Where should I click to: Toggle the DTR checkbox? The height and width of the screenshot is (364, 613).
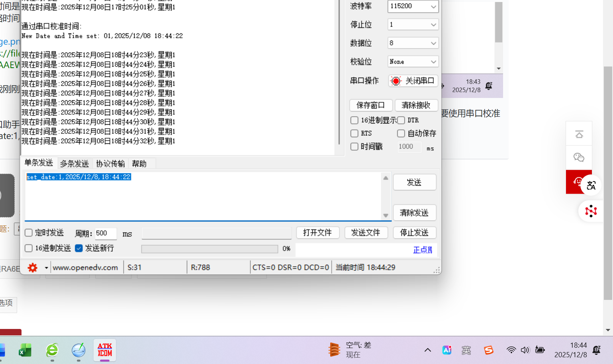tap(401, 120)
